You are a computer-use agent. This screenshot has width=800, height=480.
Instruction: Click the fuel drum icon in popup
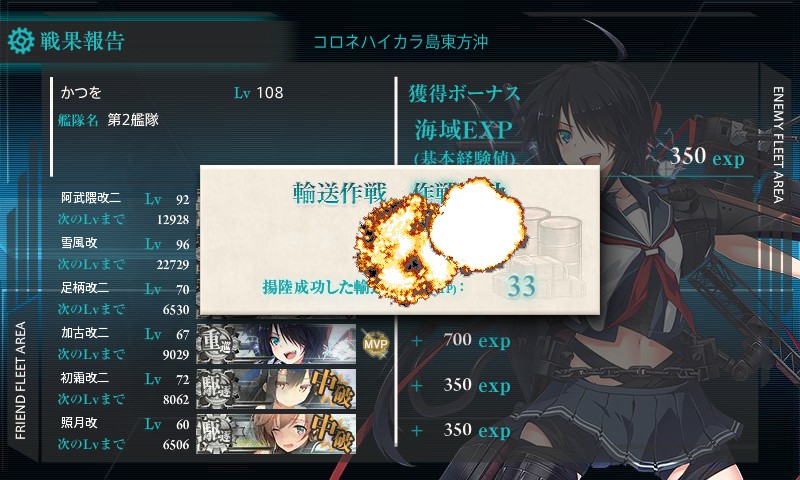click(x=543, y=245)
